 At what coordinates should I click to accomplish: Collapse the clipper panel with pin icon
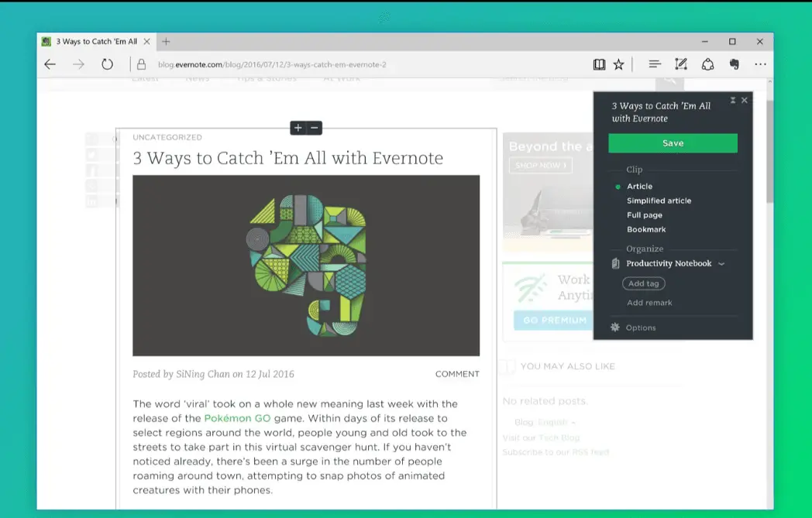[x=733, y=101]
